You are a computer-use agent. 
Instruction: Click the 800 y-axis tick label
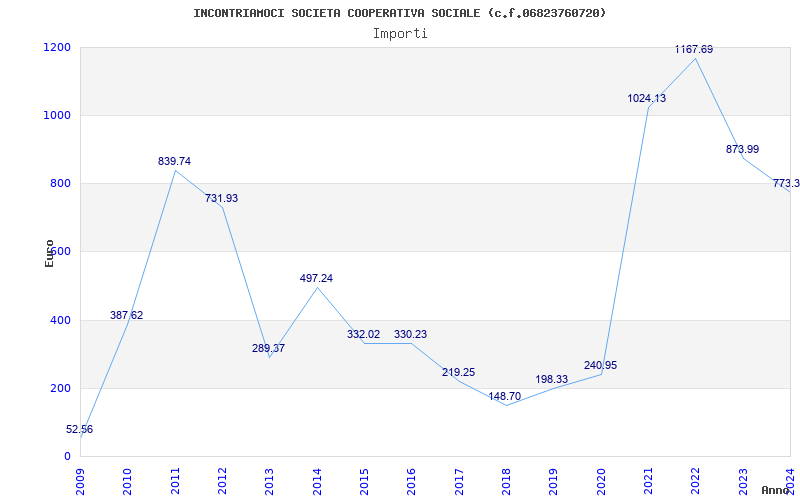point(60,183)
